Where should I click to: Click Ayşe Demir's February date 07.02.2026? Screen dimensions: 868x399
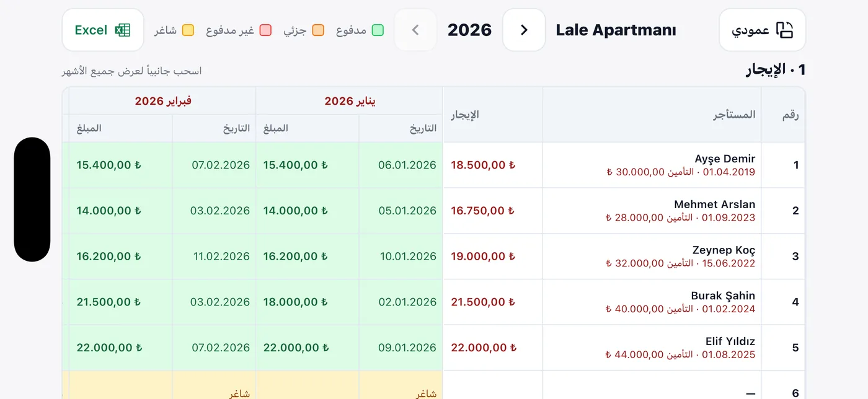(221, 165)
